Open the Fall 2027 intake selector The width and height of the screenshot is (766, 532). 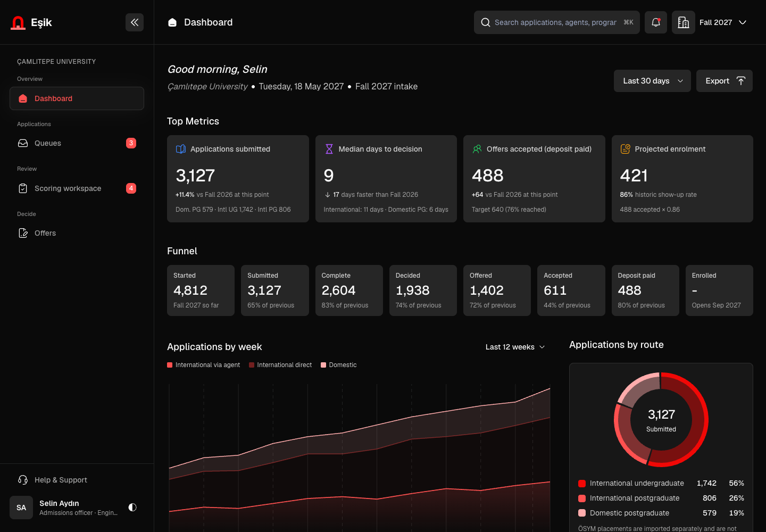coord(723,22)
